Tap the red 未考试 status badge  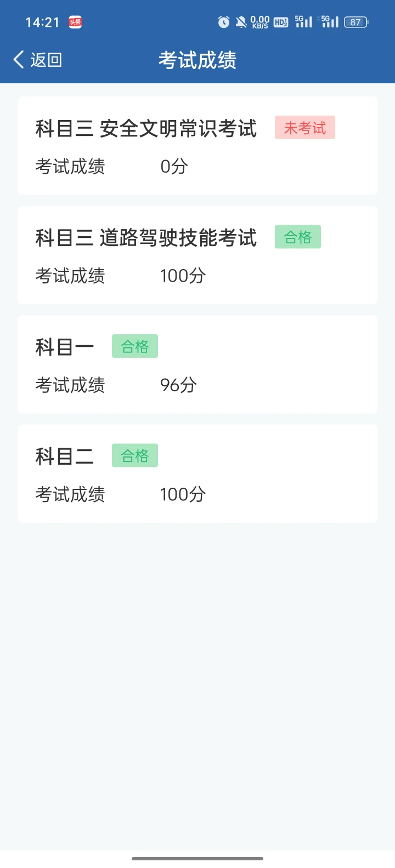click(305, 128)
